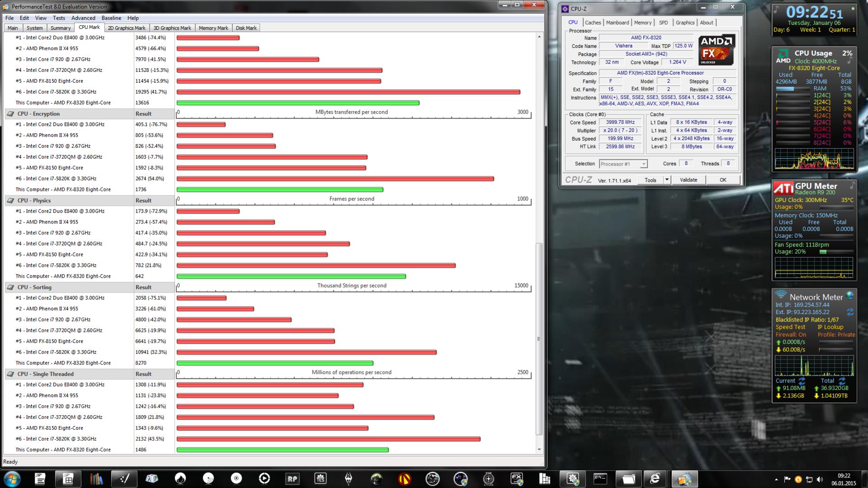Open the SPD tab in CPU-Z

(x=664, y=23)
